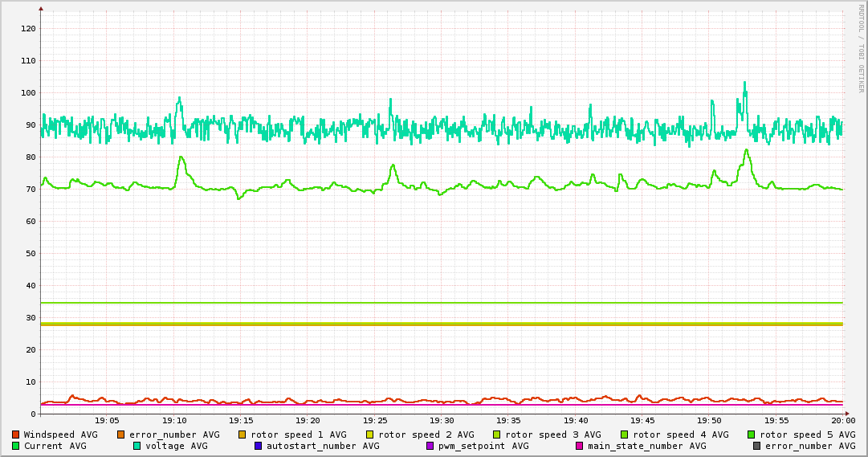Select the rotor speed 5 AVG legend label
868x457 pixels.
(808, 435)
